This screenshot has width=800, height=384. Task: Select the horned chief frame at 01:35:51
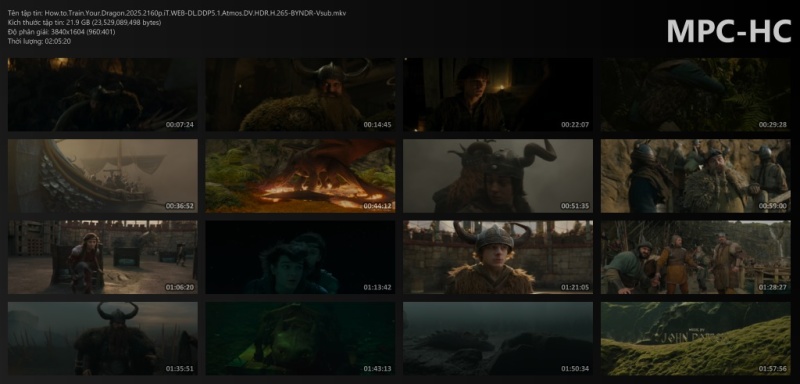103,339
